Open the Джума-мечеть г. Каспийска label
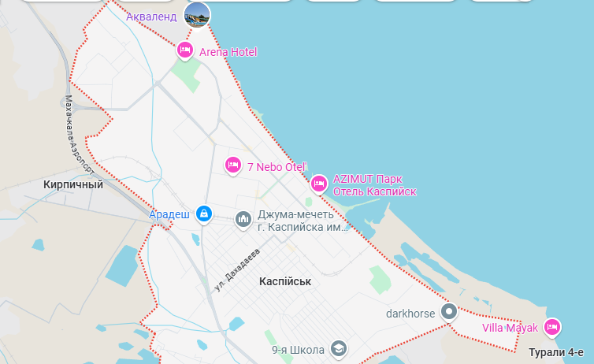The width and height of the screenshot is (594, 364). point(303,221)
